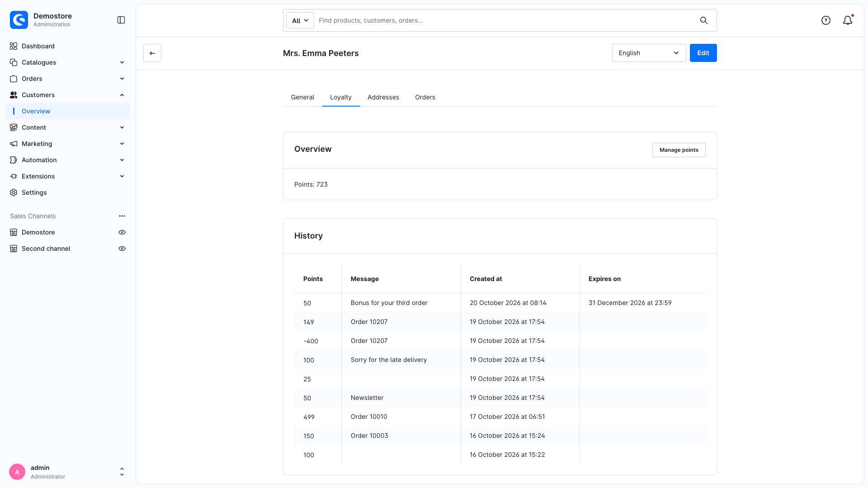Screen dimensions: 868x488
Task: Click the Orders bag icon in the sidebar
Action: click(14, 79)
